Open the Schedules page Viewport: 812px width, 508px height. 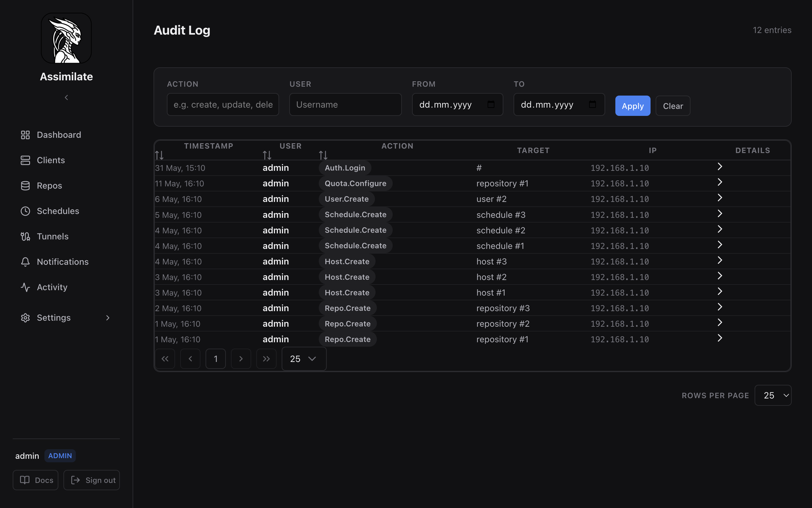click(x=66, y=211)
